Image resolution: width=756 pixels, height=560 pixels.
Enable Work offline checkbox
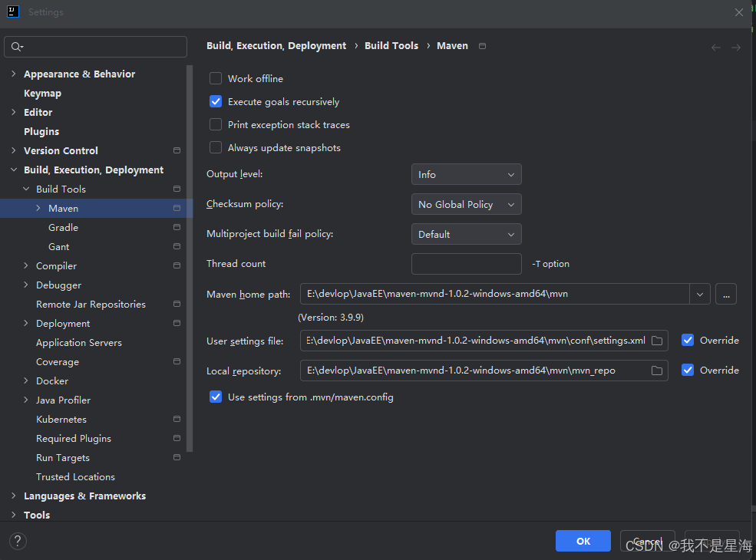pos(216,78)
